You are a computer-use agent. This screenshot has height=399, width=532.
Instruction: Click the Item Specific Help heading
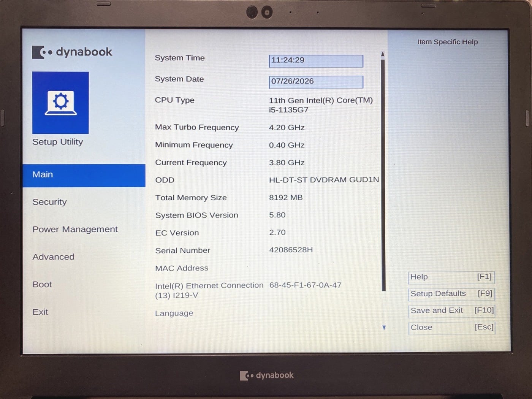pyautogui.click(x=448, y=42)
